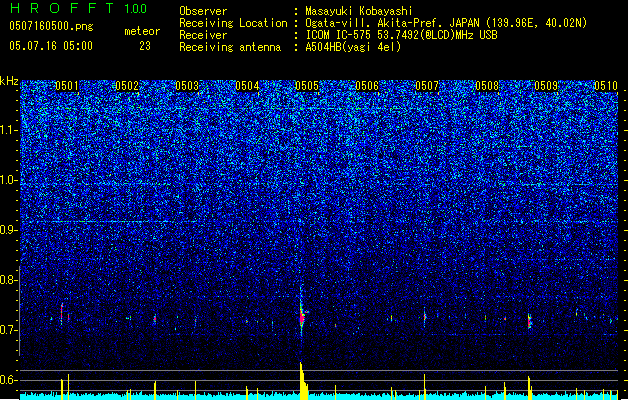
Task: Click the 0510 time marker
Action: tap(606, 86)
